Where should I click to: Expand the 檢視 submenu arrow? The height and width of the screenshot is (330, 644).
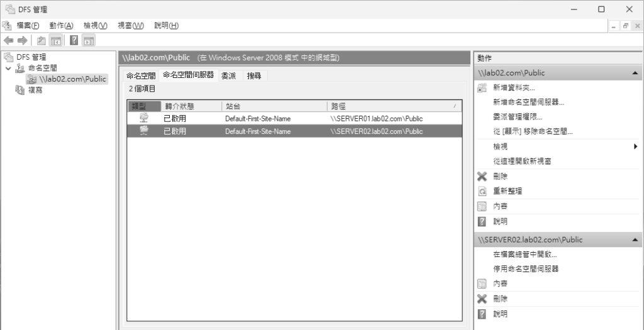tap(635, 146)
